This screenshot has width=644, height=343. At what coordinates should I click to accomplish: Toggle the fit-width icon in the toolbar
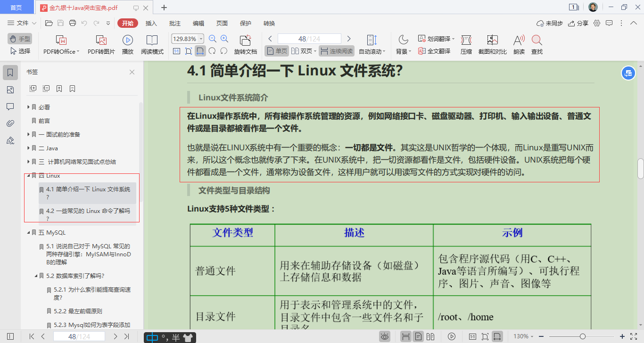(x=200, y=51)
